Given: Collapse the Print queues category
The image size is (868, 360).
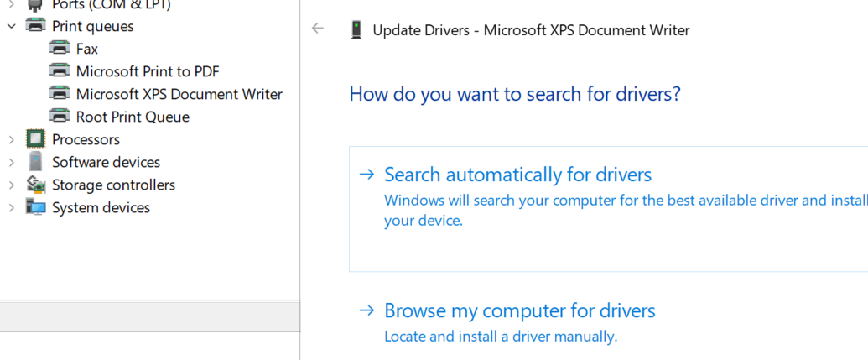Looking at the screenshot, I should click(x=12, y=26).
